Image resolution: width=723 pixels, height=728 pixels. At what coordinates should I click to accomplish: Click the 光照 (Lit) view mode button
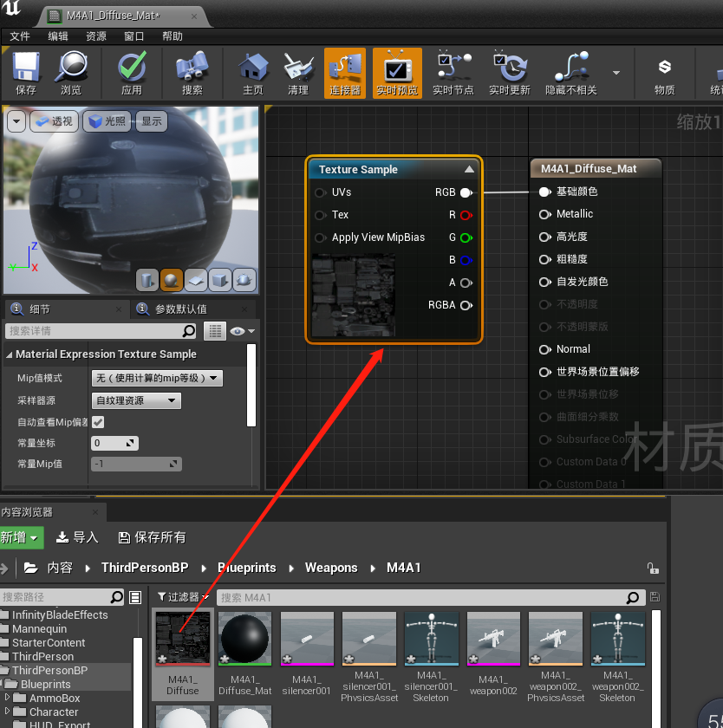click(107, 121)
